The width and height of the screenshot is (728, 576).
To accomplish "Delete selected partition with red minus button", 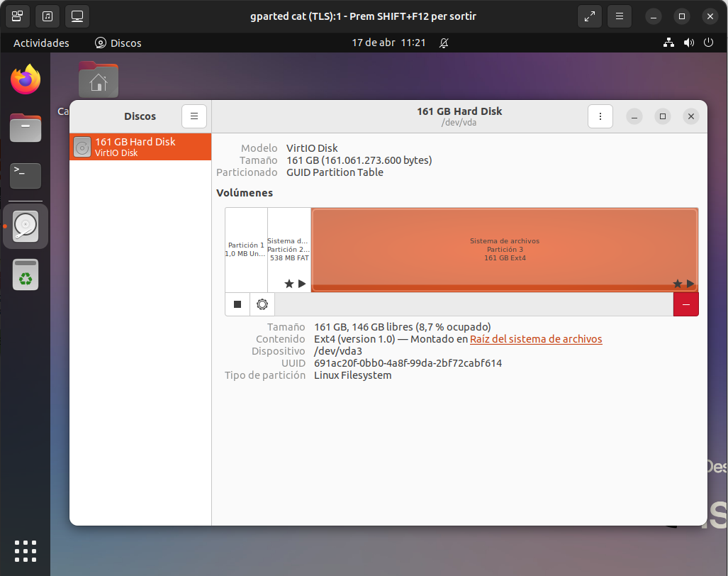I will coord(685,304).
